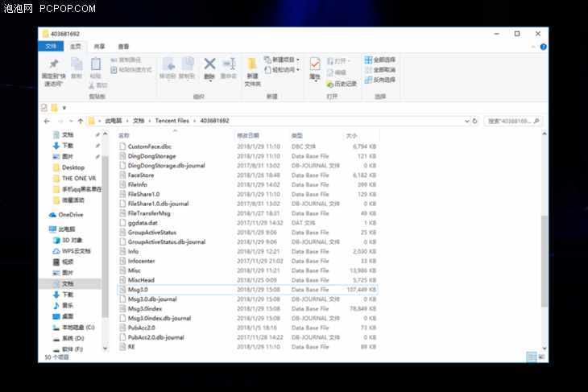The image size is (588, 392).
Task: Click the New Folder icon
Action: click(252, 64)
